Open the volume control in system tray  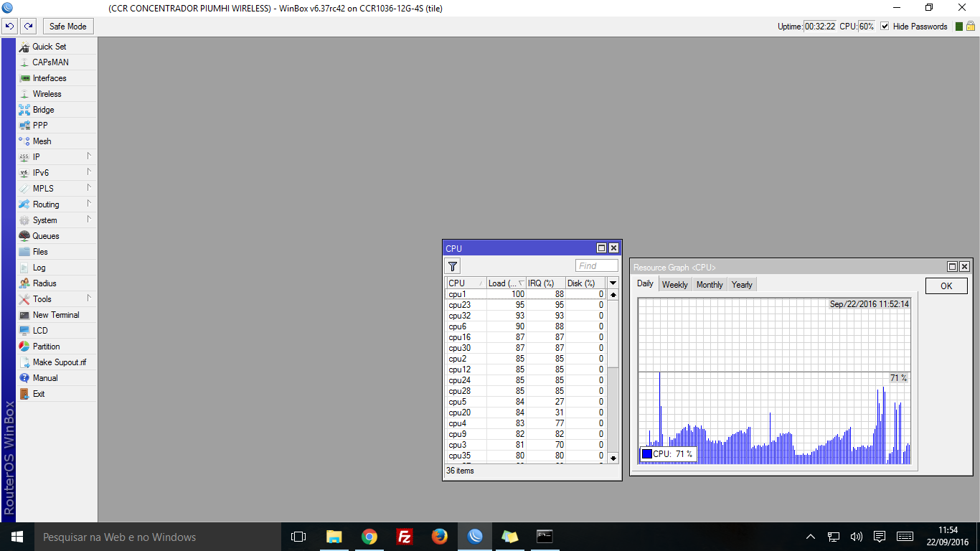click(856, 537)
